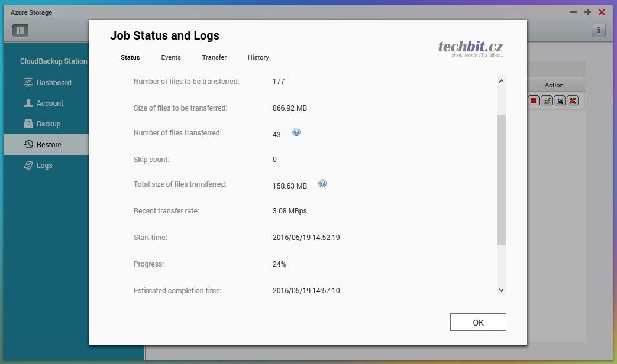Toggle the sidebar panel icon in the toolbar
Viewport: 617px width, 364px height.
[20, 30]
